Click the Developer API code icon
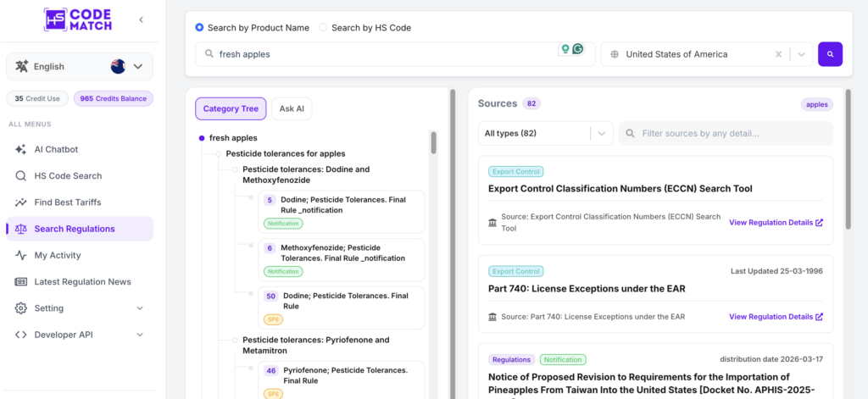The height and width of the screenshot is (399, 868). pyautogui.click(x=20, y=335)
